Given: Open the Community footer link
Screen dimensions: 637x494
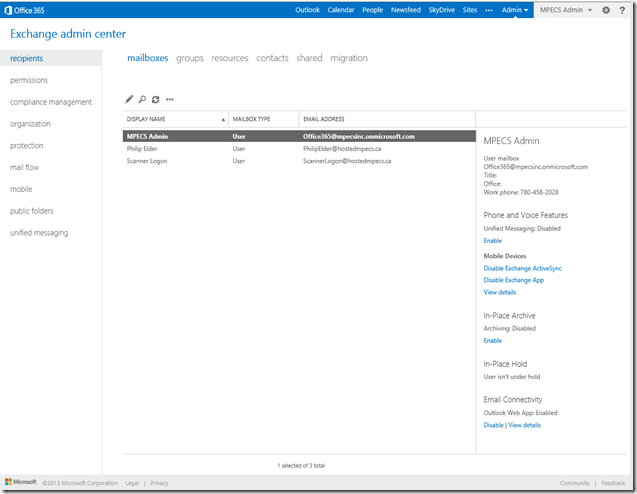Looking at the screenshot, I should 574,483.
